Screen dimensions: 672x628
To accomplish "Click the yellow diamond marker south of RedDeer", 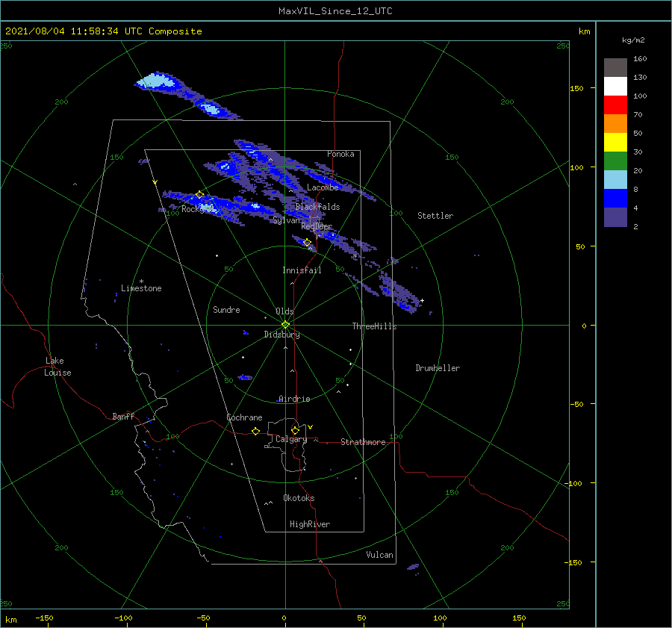I will (x=307, y=243).
